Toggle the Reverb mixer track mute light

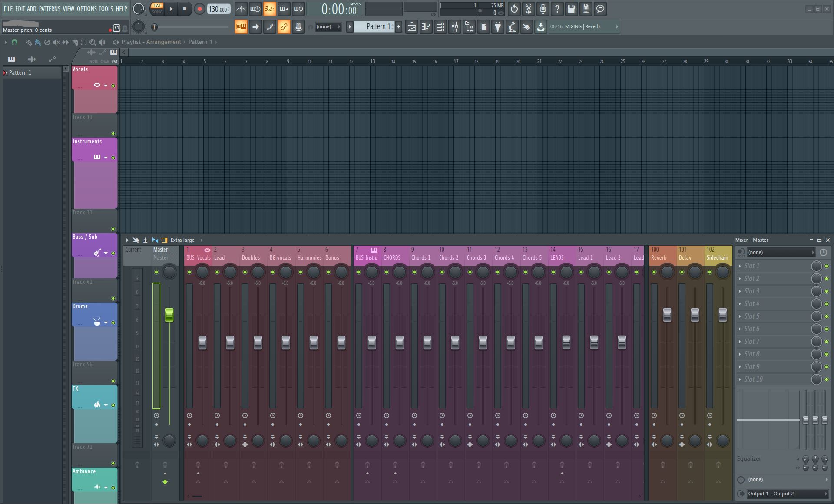pyautogui.click(x=654, y=272)
